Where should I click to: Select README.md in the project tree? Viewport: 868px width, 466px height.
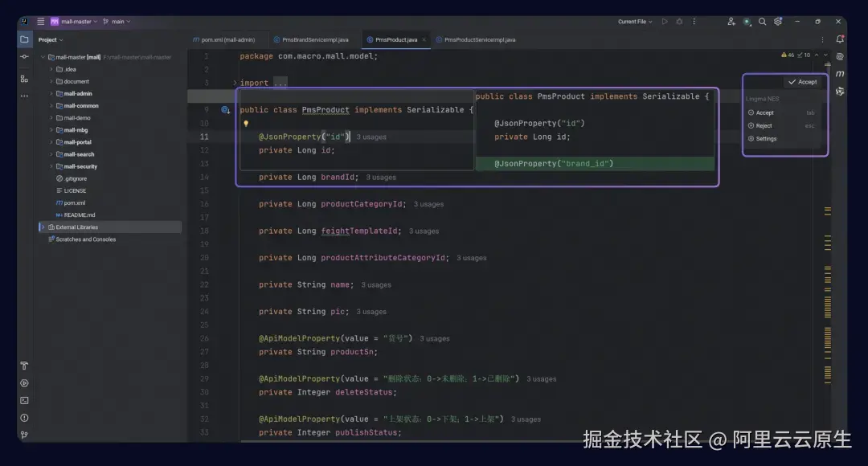[x=79, y=215]
